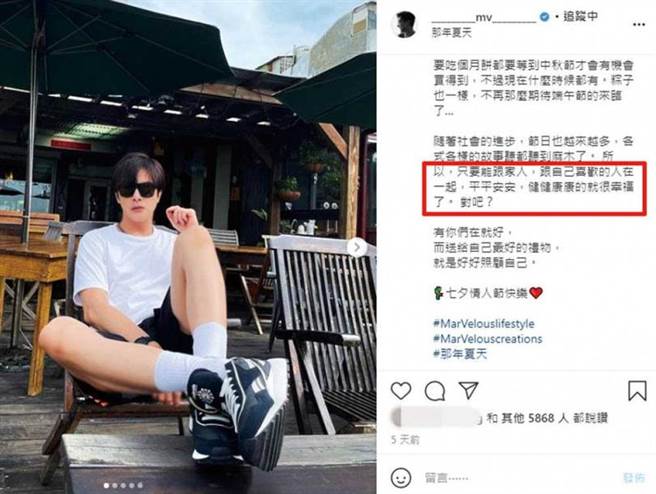
Task: Click the 發佈 post comment button
Action: (634, 478)
